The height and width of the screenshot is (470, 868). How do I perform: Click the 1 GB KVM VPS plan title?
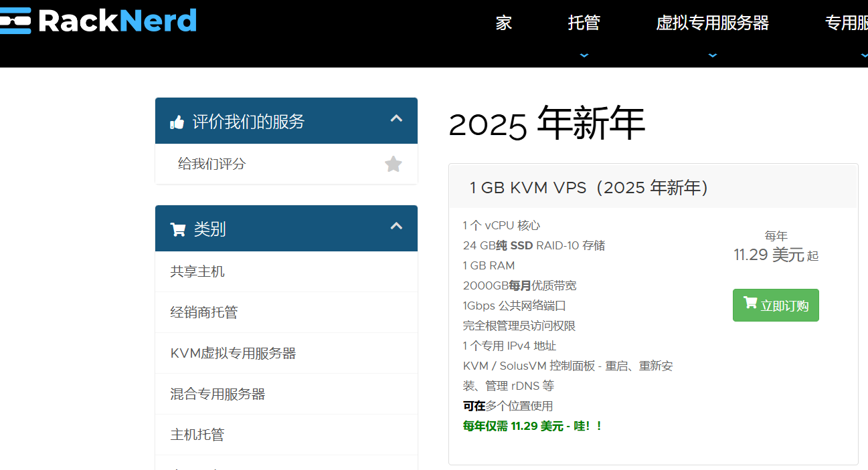coord(589,188)
